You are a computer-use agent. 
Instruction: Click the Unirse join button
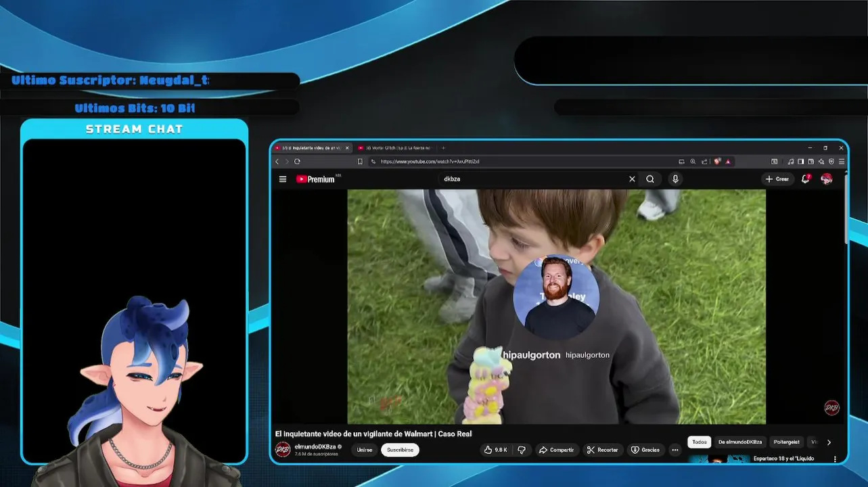[365, 450]
